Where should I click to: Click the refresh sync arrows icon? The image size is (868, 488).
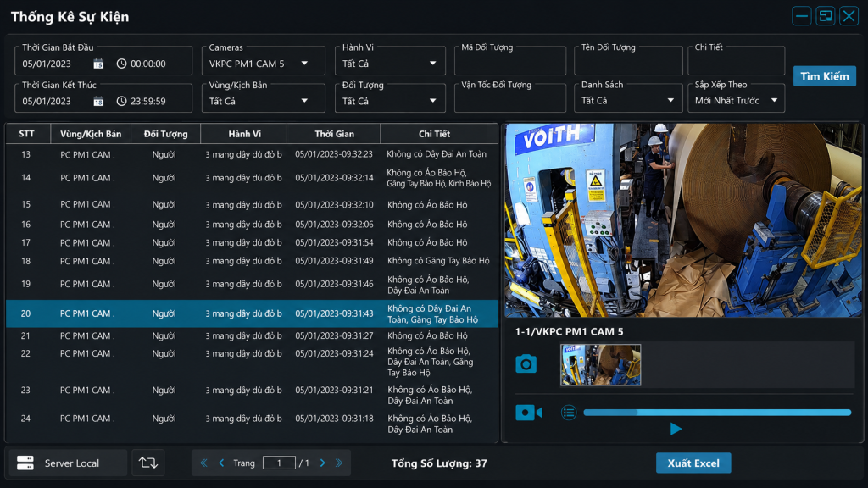(147, 463)
